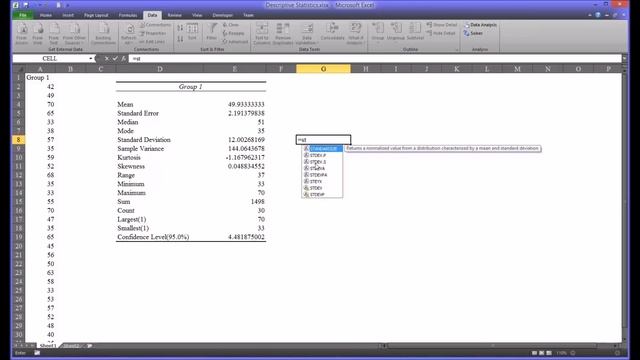Switch to the Review tab
Viewport: 640px width, 360px height.
click(174, 15)
